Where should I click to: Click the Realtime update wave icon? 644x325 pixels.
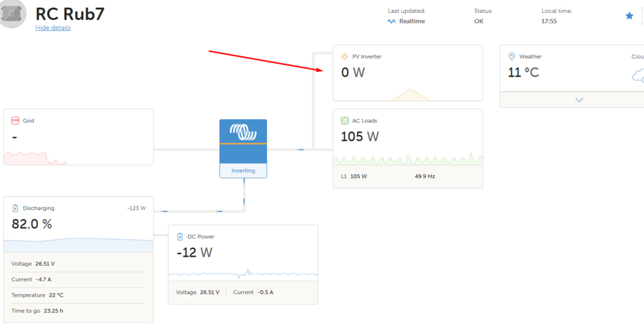[x=392, y=21]
